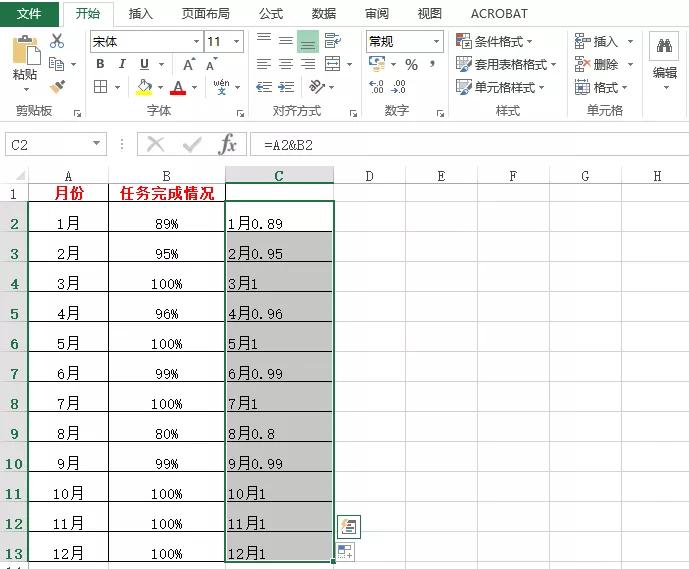Click the Copy icon in clipboard group
The width and height of the screenshot is (689, 569).
pyautogui.click(x=56, y=64)
